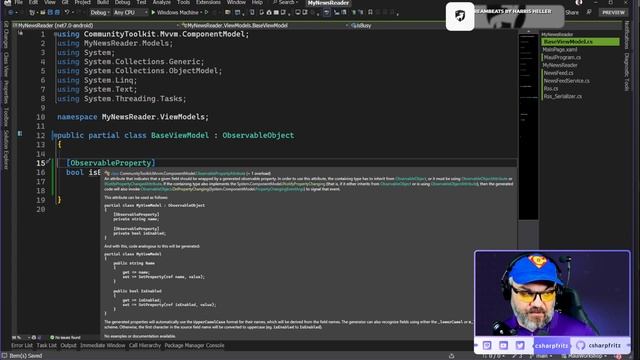Open the Any CPU platform dropdown

pyautogui.click(x=130, y=13)
